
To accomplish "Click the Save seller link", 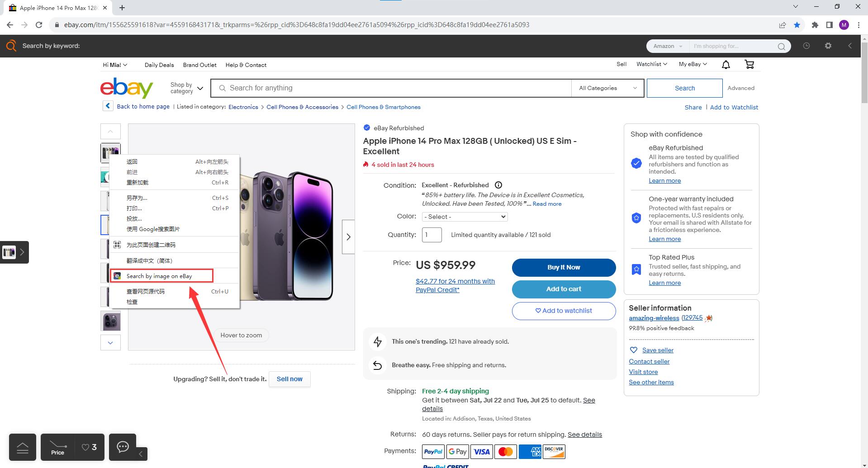I will point(658,350).
